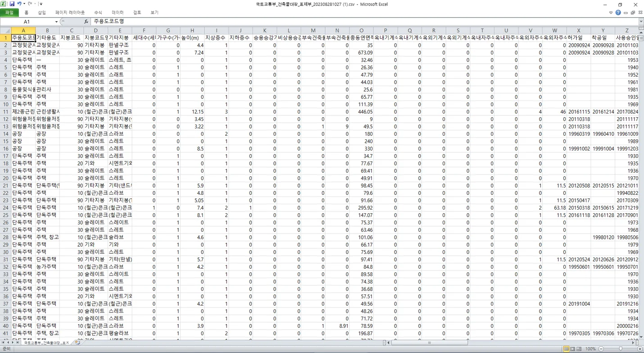The width and height of the screenshot is (644, 353).
Task: Click the formula bar containing 주용도코드명
Action: tap(364, 22)
